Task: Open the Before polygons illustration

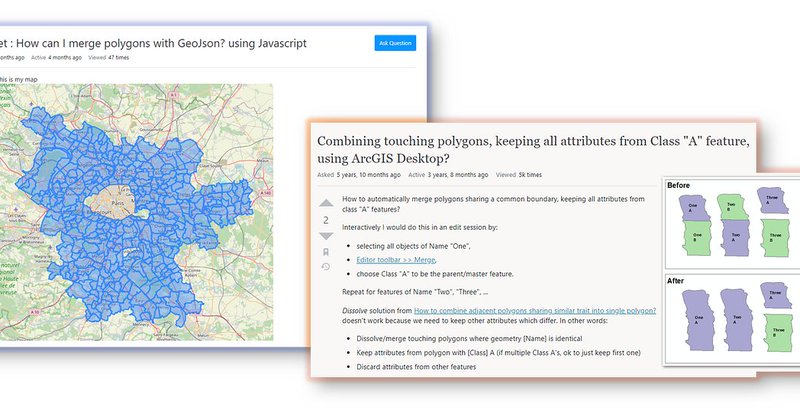Action: (x=733, y=224)
